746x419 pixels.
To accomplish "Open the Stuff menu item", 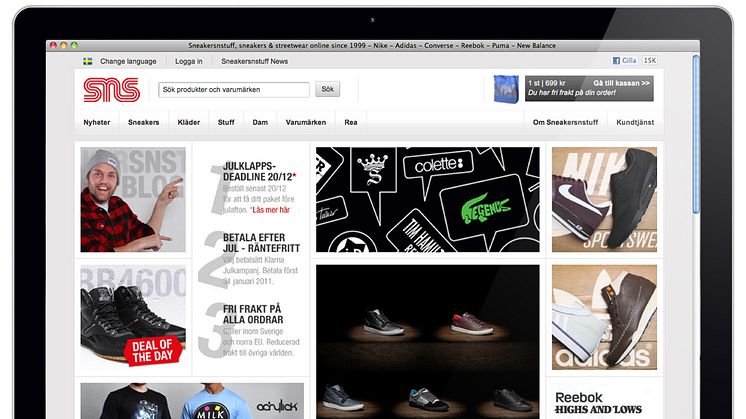I will click(x=226, y=122).
